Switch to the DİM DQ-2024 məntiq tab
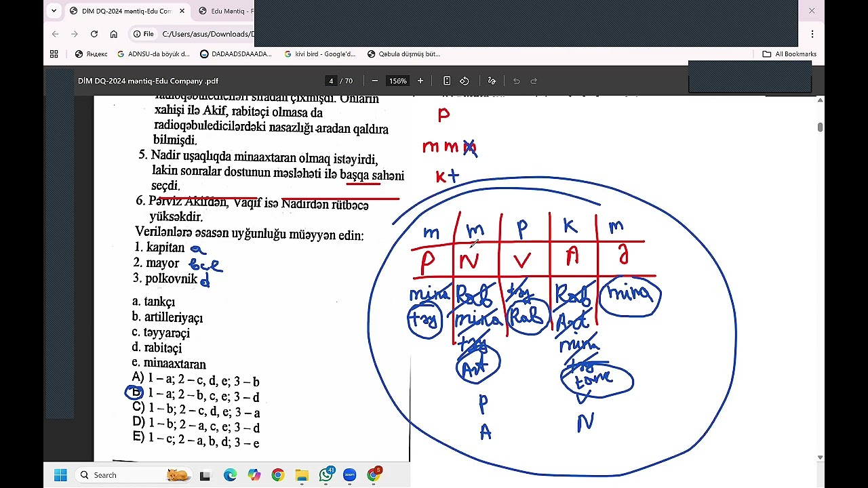This screenshot has width=868, height=488. click(125, 11)
